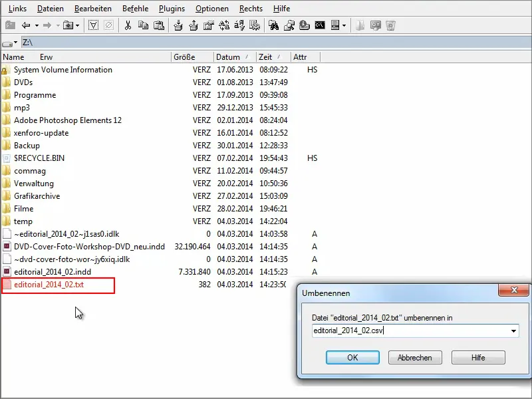This screenshot has width=532, height=399.
Task: Confirm rename with OK button
Action: point(352,358)
